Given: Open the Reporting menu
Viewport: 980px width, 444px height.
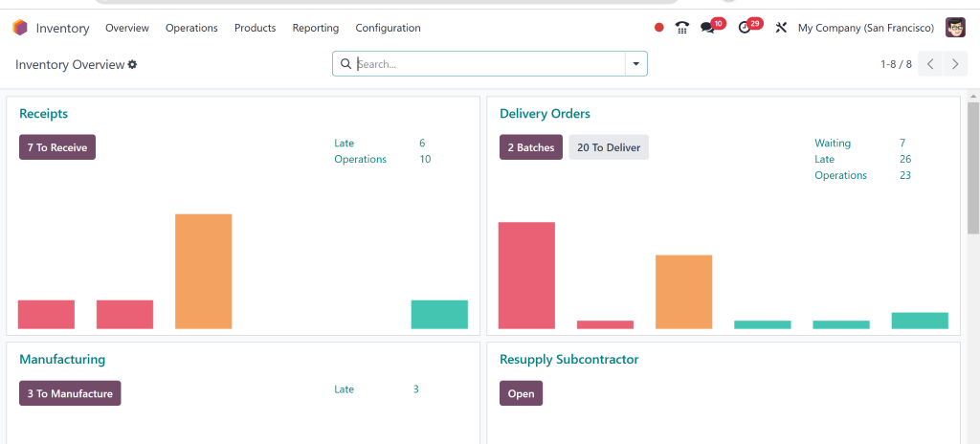Looking at the screenshot, I should [x=316, y=28].
